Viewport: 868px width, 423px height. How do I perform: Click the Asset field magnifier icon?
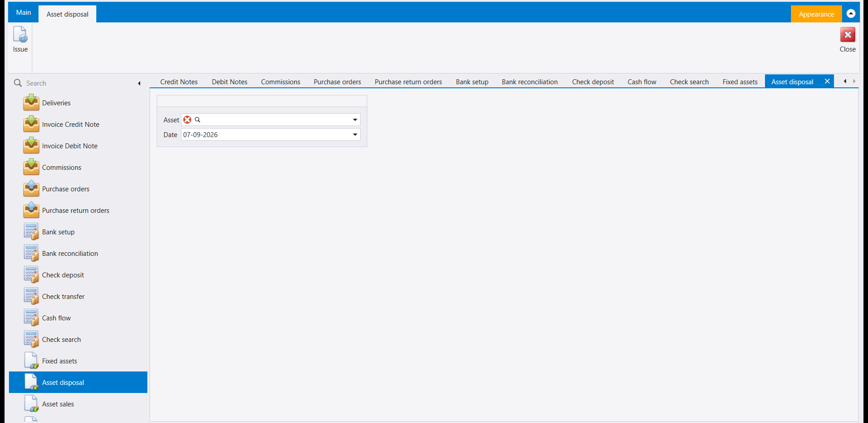pos(198,120)
